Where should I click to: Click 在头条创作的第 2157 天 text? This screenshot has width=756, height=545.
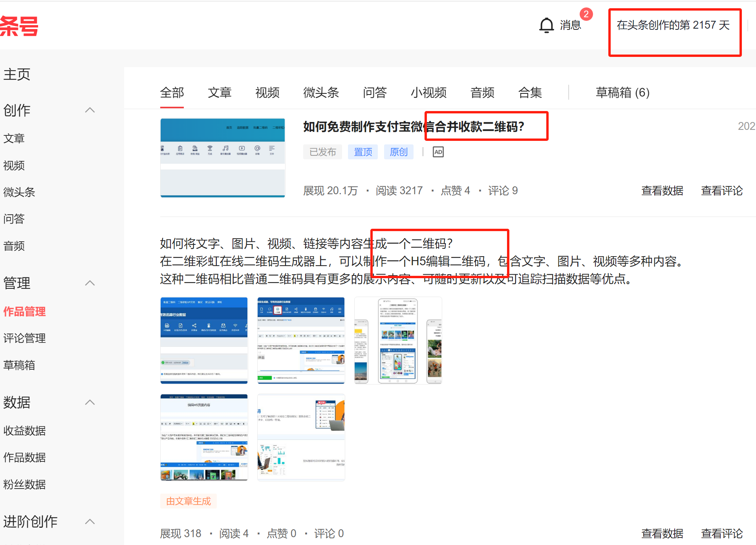(673, 25)
